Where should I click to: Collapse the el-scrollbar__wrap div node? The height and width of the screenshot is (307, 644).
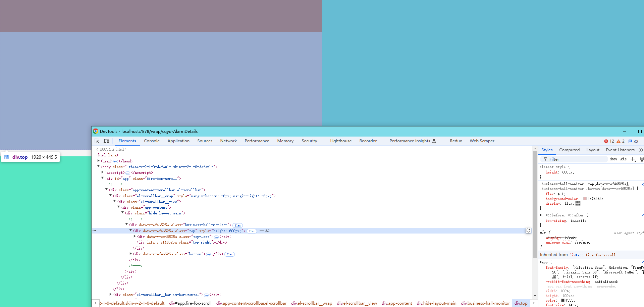[110, 196]
